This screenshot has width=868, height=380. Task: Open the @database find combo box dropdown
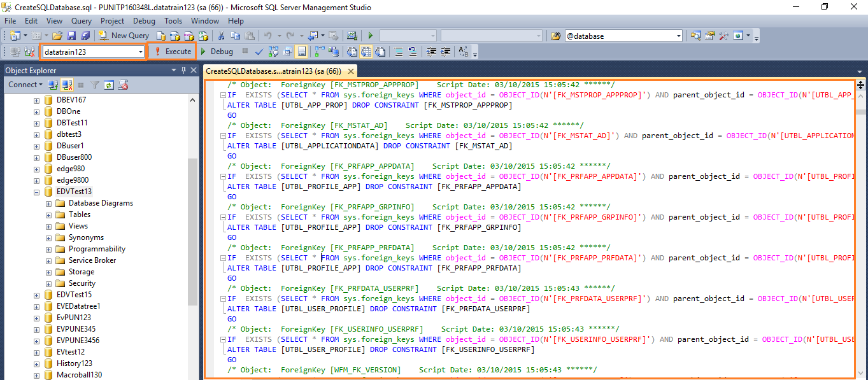click(x=678, y=36)
